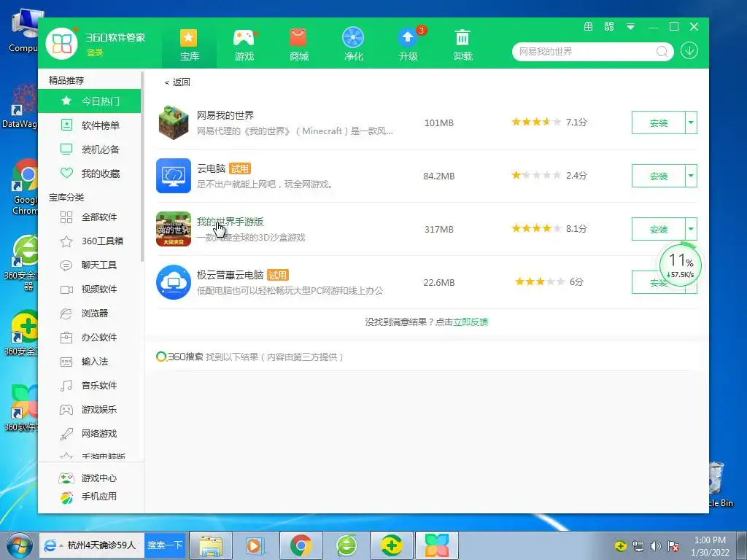Open the title bar main menu triangle
Viewport: 747px width, 560px height.
click(630, 27)
